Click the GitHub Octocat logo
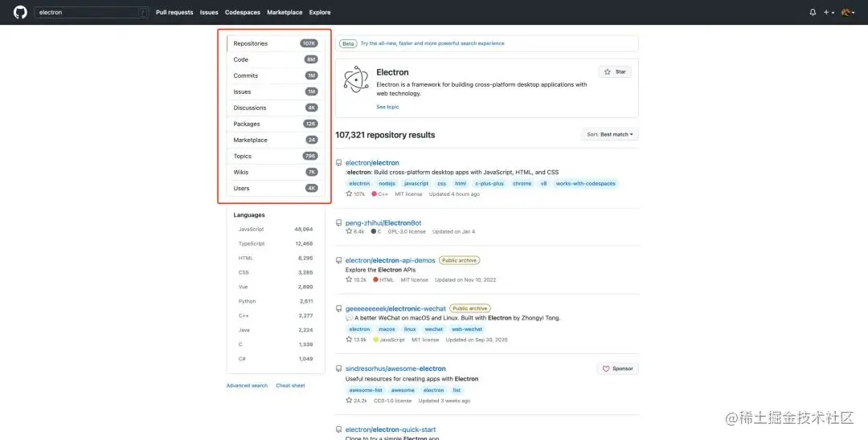868x440 pixels. coord(20,12)
